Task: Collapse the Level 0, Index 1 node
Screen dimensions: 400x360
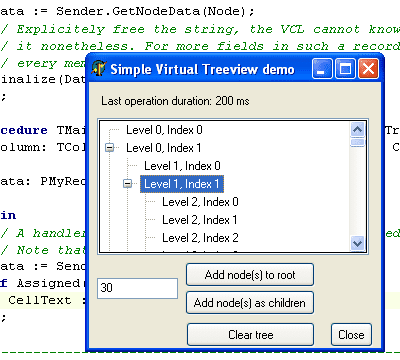Action: coord(109,147)
